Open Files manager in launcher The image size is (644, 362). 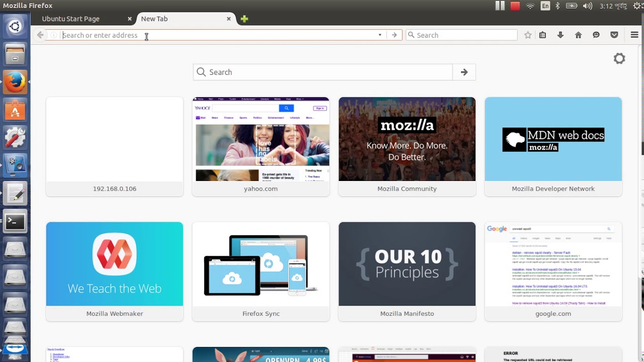(x=15, y=54)
